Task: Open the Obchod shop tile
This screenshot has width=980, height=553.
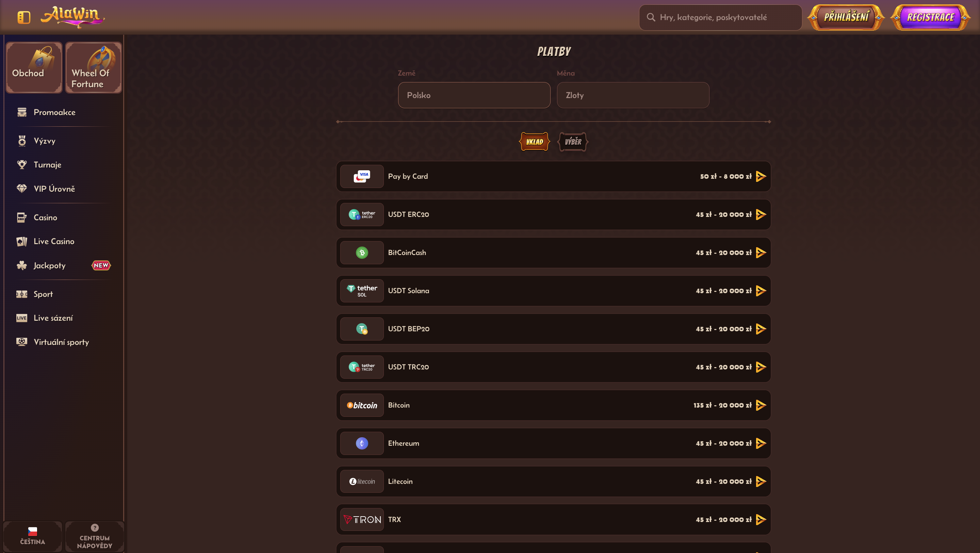Action: 34,67
